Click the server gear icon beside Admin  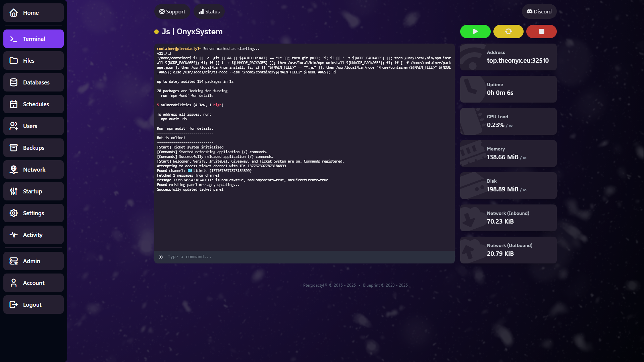pyautogui.click(x=14, y=261)
